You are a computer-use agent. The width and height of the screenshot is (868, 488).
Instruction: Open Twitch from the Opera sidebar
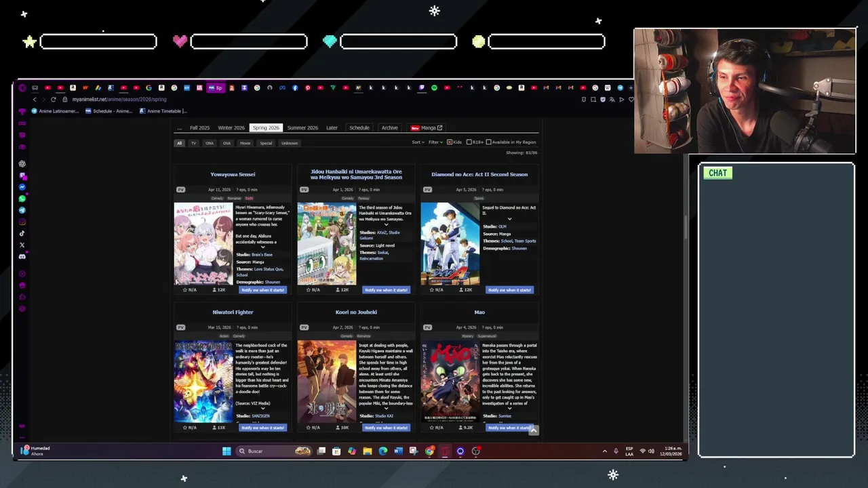pos(22,176)
